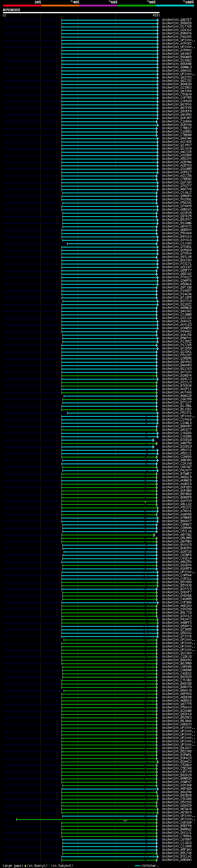
Task: Select hit UniRef100_P42477
Action: coord(176,470)
